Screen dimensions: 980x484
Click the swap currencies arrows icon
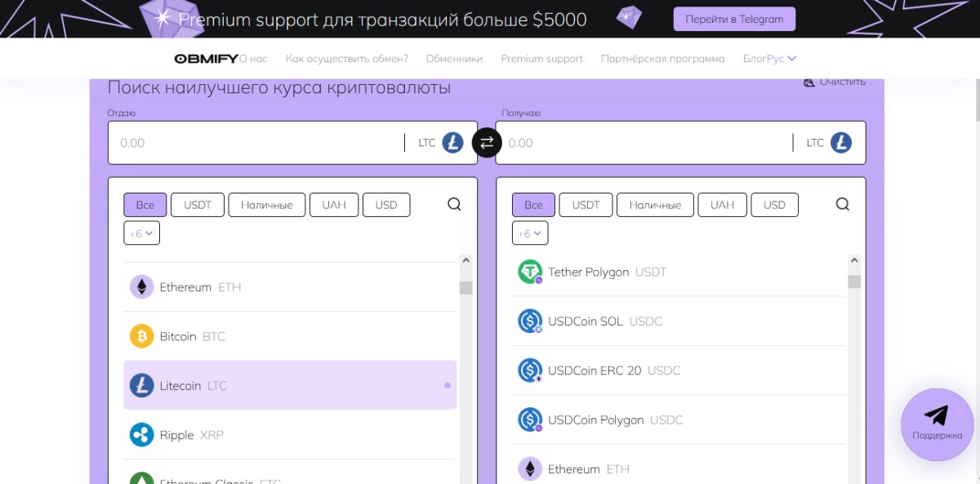click(487, 143)
